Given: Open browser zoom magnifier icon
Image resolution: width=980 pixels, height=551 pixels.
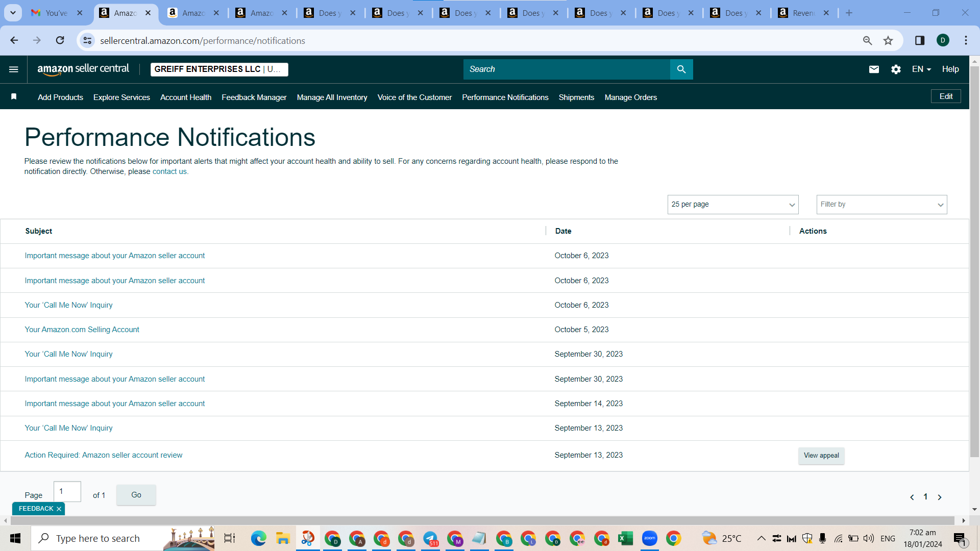Looking at the screenshot, I should point(867,40).
